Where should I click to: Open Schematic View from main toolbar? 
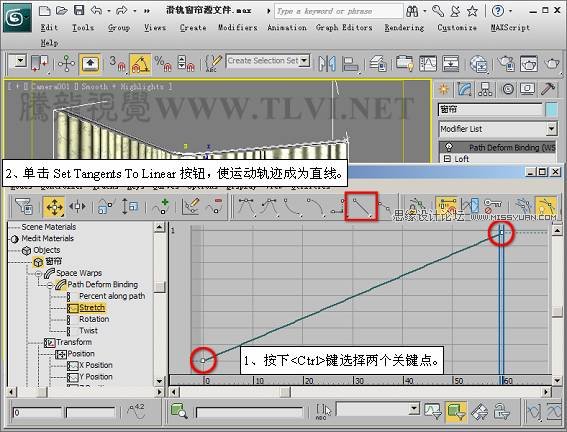(x=451, y=64)
